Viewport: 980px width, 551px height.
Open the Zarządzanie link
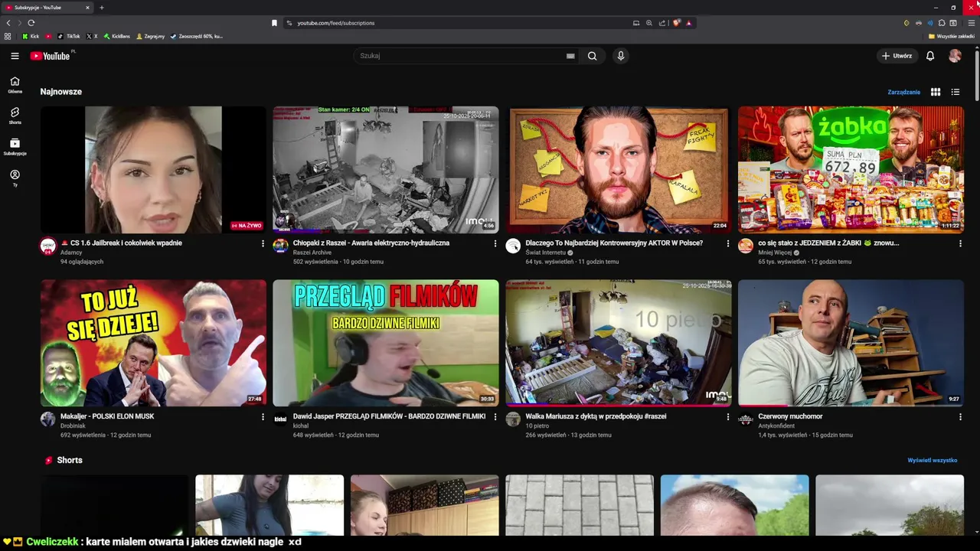coord(903,92)
